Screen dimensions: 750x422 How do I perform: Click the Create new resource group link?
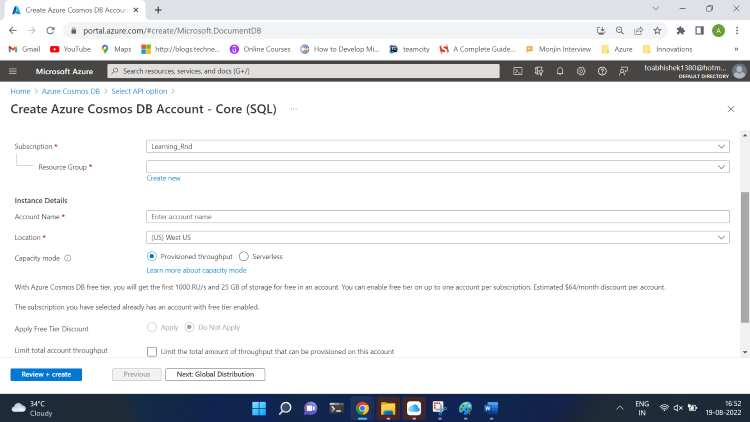[x=164, y=178]
